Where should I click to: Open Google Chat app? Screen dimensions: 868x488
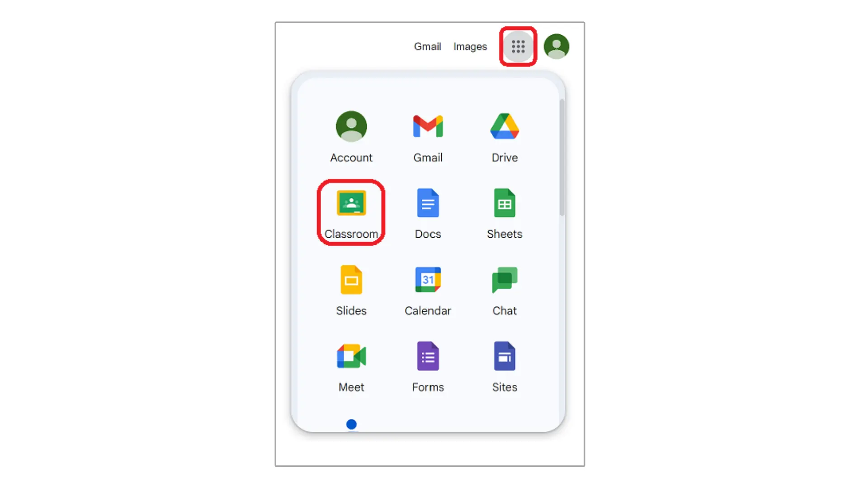[x=505, y=280]
